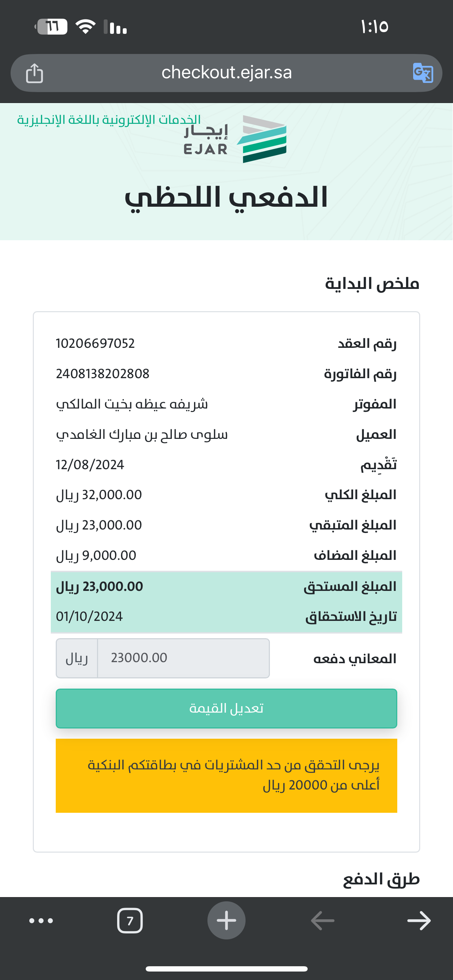Open English e-services link

point(109,120)
